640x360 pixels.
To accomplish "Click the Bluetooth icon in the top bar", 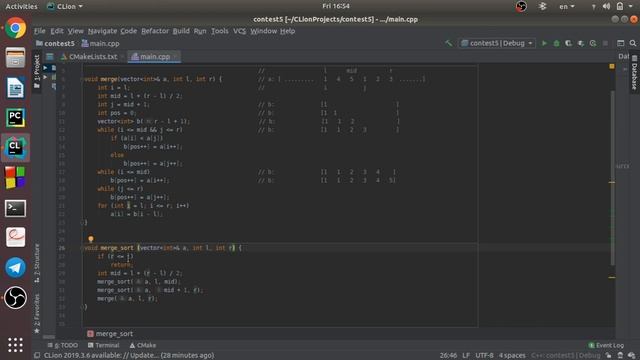I will tap(542, 6).
